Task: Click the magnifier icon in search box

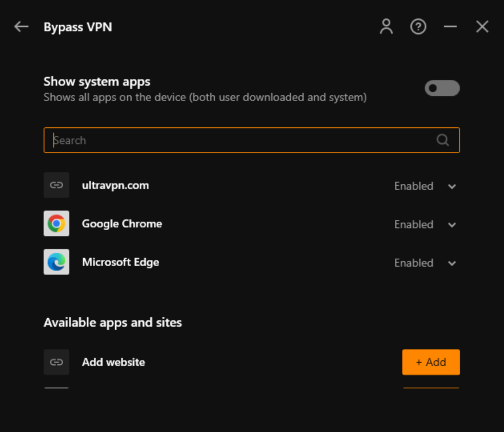Action: click(x=442, y=140)
